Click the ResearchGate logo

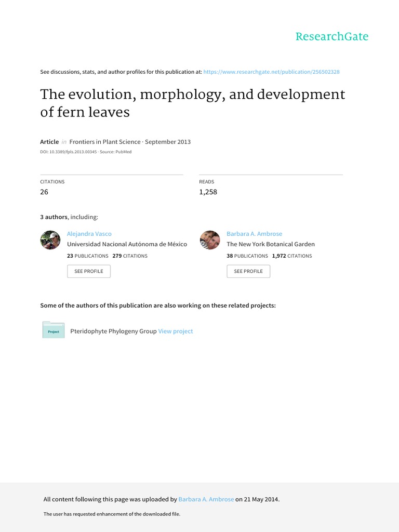[331, 36]
